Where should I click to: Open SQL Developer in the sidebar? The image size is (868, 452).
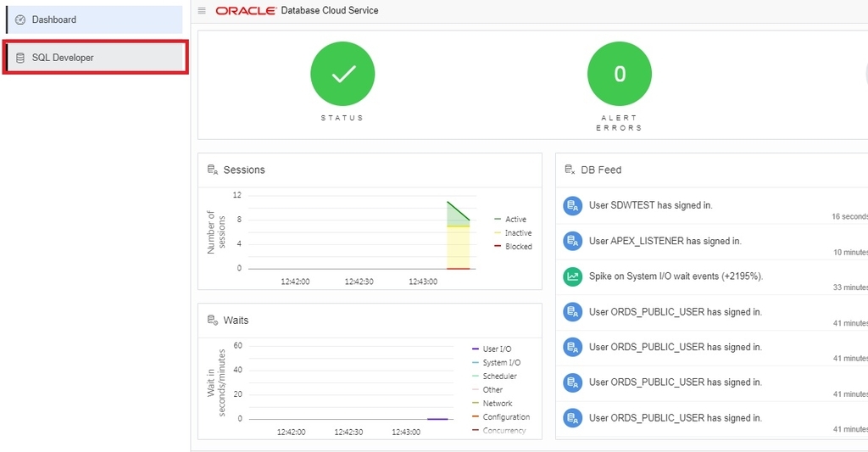[95, 58]
